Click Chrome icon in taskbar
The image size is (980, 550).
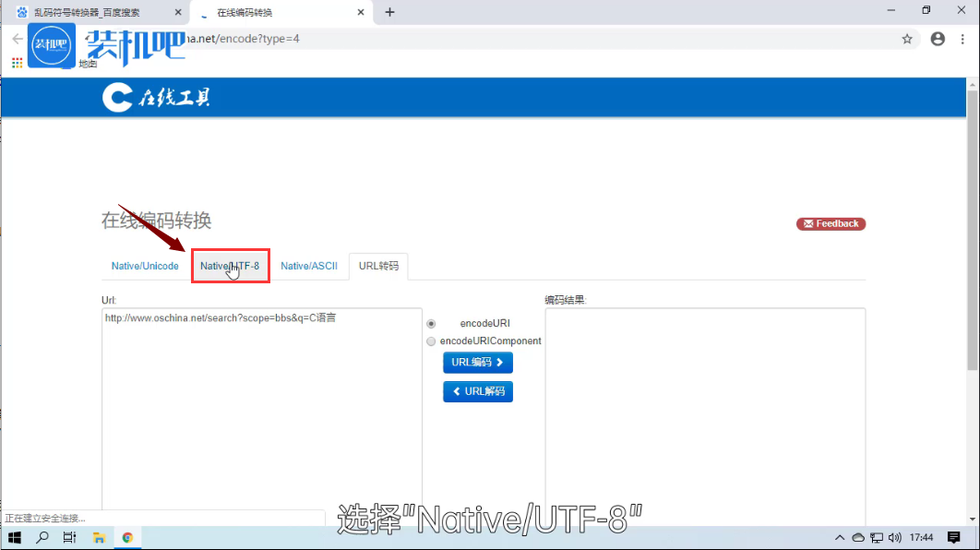(127, 538)
